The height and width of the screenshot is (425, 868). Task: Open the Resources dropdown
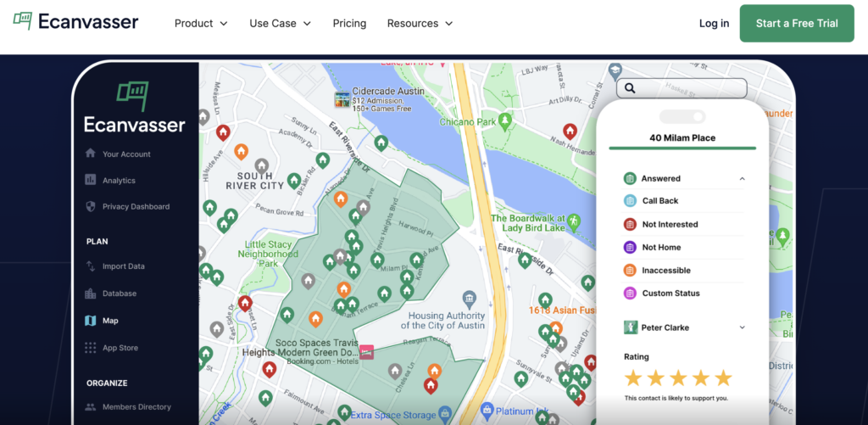[x=420, y=23]
